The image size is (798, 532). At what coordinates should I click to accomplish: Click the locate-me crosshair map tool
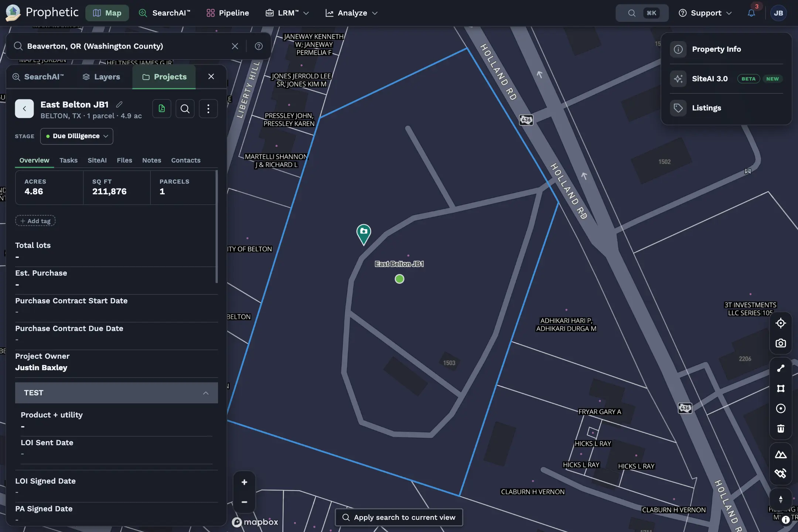click(x=781, y=323)
